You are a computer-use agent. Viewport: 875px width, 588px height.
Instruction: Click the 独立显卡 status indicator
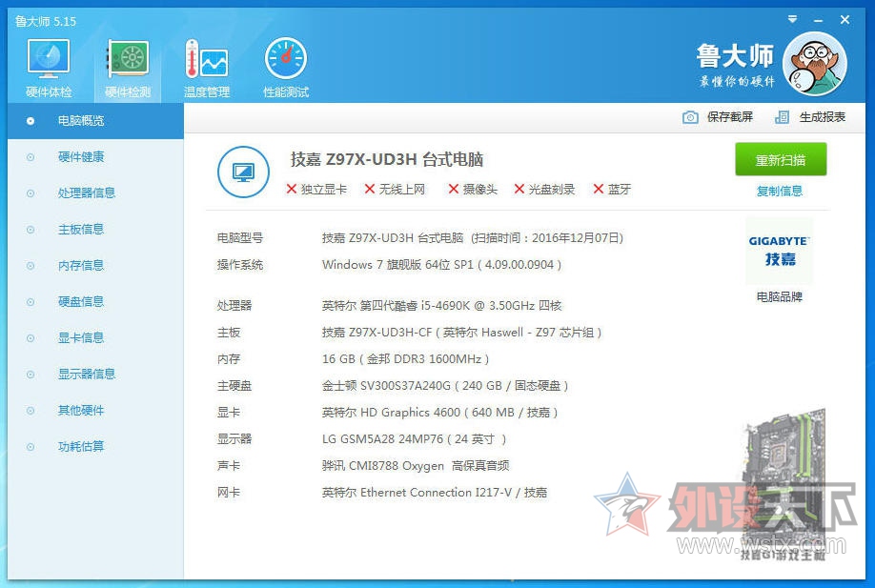click(x=316, y=189)
